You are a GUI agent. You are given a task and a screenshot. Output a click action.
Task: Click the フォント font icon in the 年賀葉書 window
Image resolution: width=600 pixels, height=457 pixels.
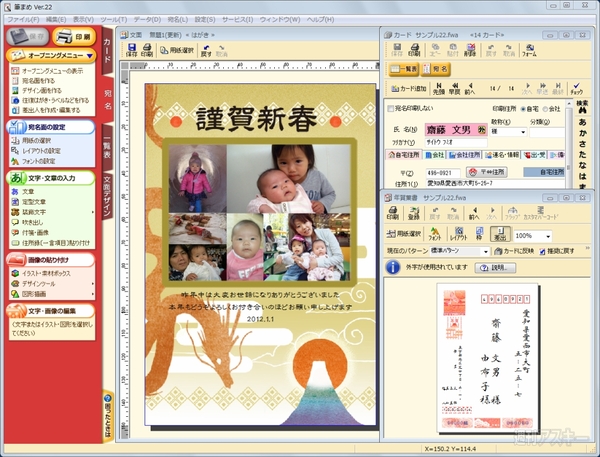435,234
